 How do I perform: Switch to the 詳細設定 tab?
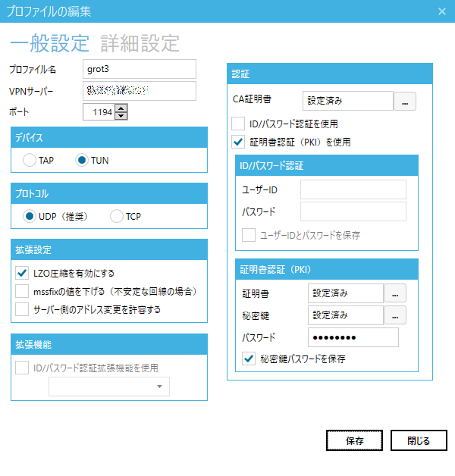point(140,43)
